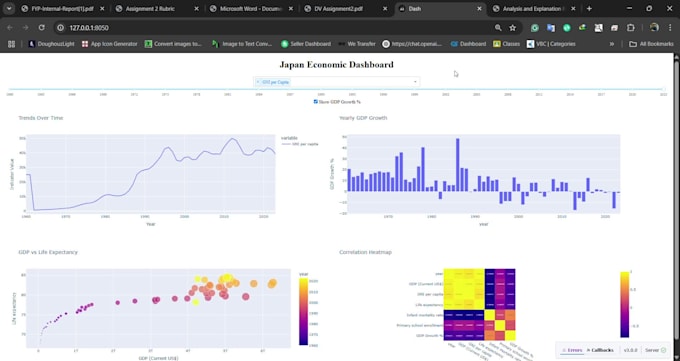This screenshot has height=361, width=680.
Task: Open Convert images to... bookmark
Action: (x=173, y=44)
